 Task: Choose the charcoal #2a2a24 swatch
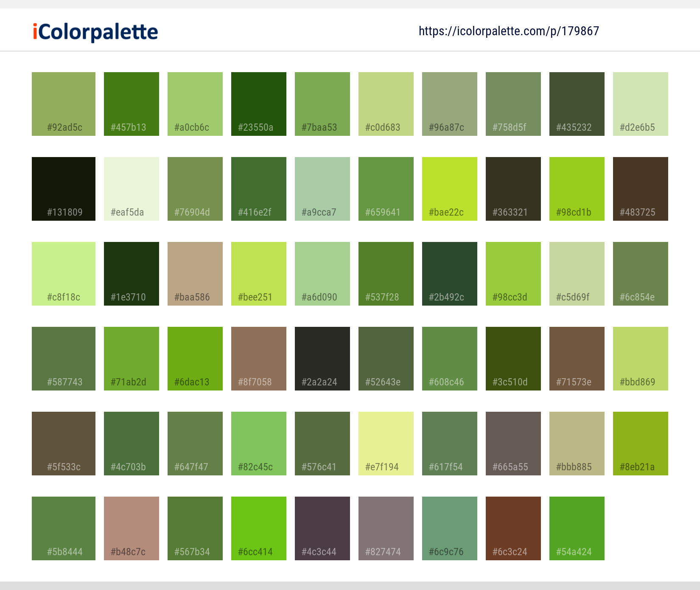click(x=322, y=359)
